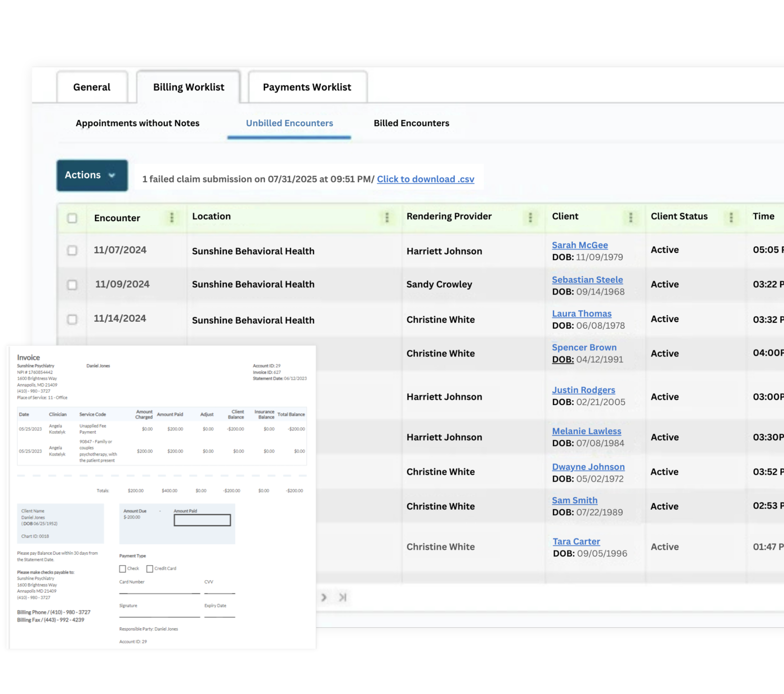Open Rendering Provider column options icon

pyautogui.click(x=530, y=218)
